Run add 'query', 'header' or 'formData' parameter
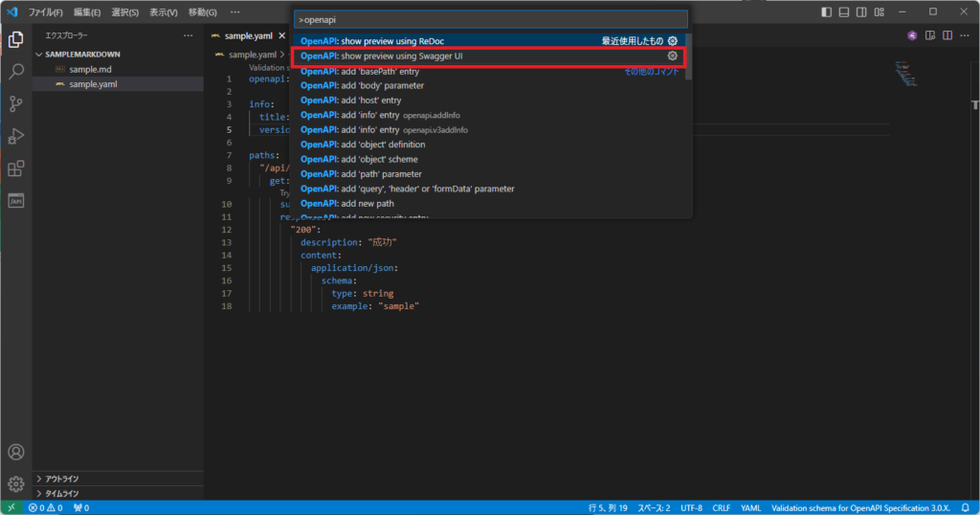Viewport: 980px width, 515px height. coord(489,189)
